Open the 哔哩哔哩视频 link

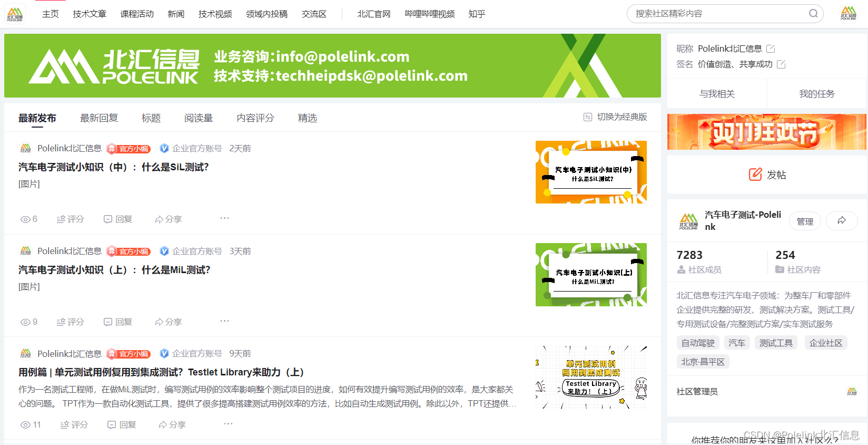coord(430,14)
